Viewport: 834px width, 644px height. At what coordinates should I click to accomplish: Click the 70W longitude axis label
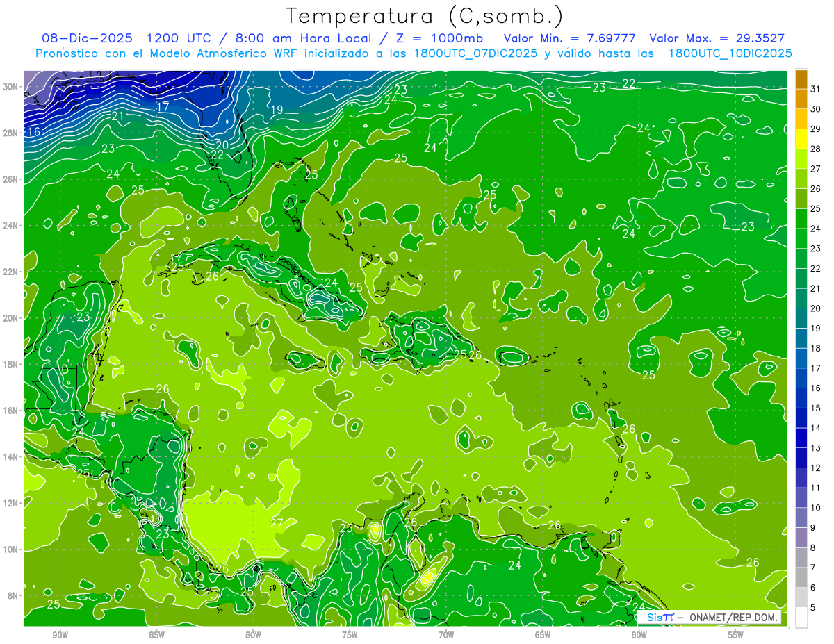point(446,635)
